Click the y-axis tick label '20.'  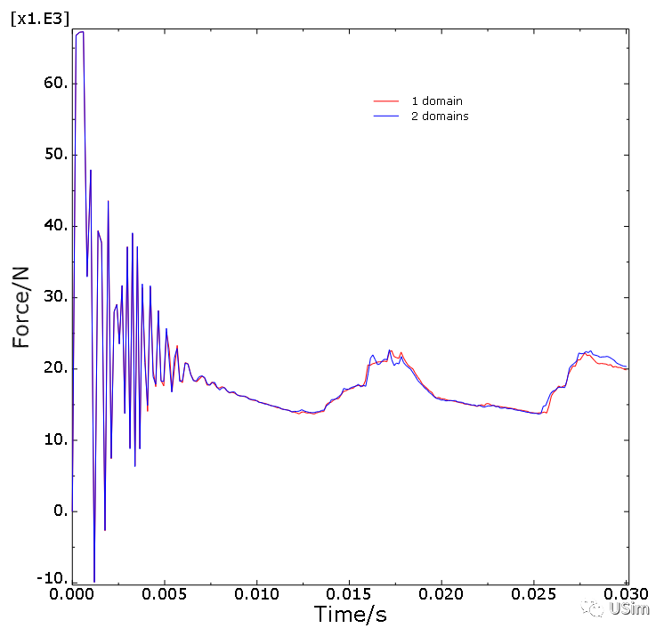pyautogui.click(x=56, y=368)
